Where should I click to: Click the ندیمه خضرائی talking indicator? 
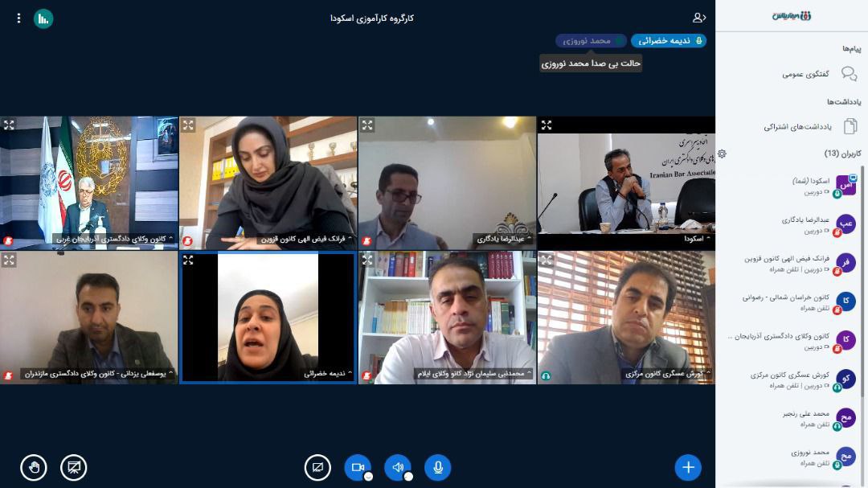(x=669, y=41)
